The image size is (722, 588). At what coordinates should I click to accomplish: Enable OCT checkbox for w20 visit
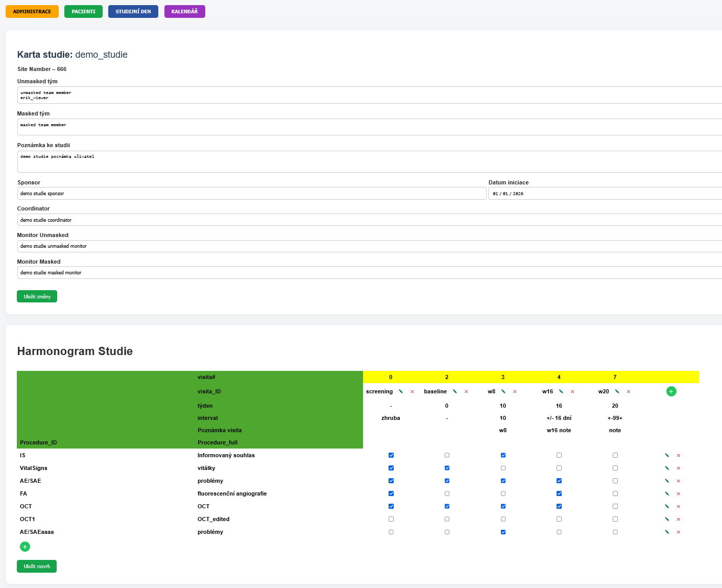[615, 506]
